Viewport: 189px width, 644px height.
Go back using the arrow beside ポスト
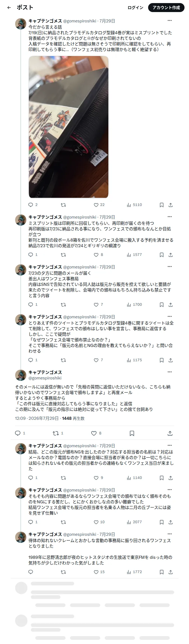[x=9, y=8]
